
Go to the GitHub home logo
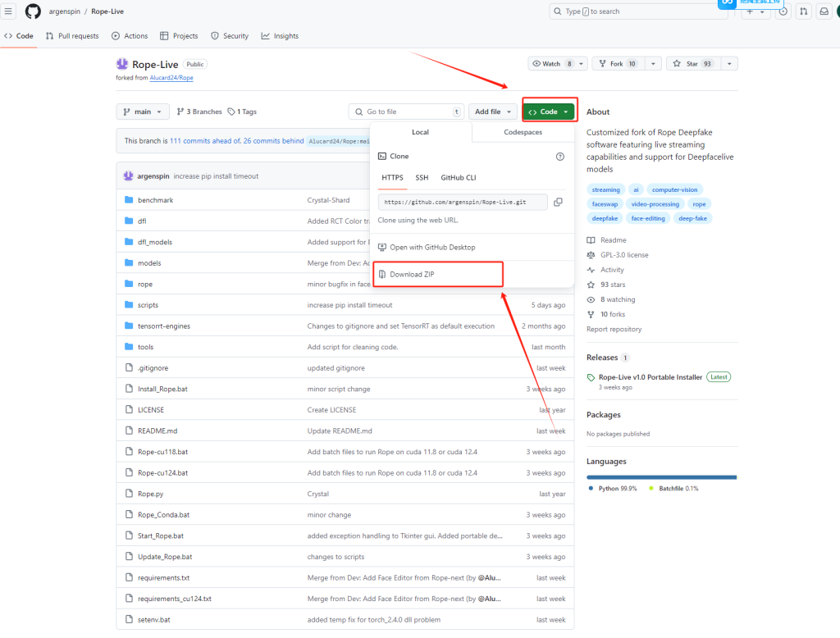pos(33,11)
